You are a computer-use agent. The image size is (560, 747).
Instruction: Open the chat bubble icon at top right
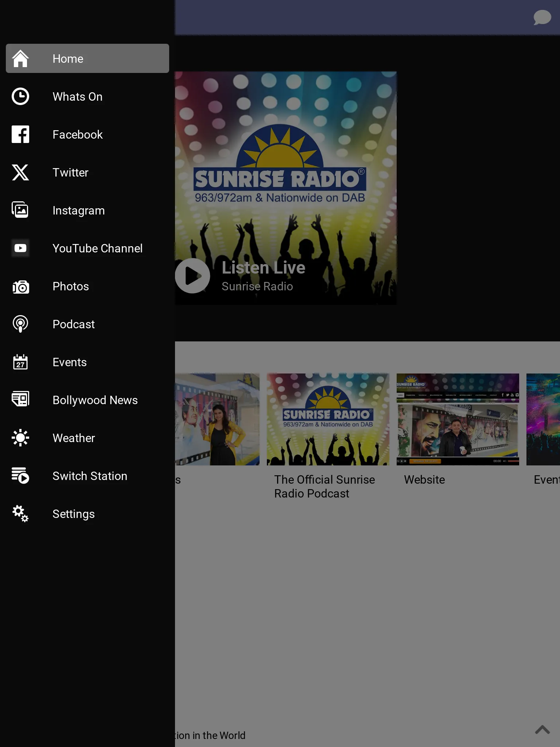(542, 18)
